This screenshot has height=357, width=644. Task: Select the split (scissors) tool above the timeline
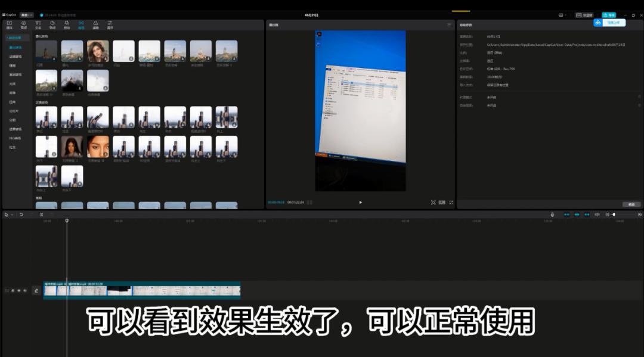tap(41, 215)
